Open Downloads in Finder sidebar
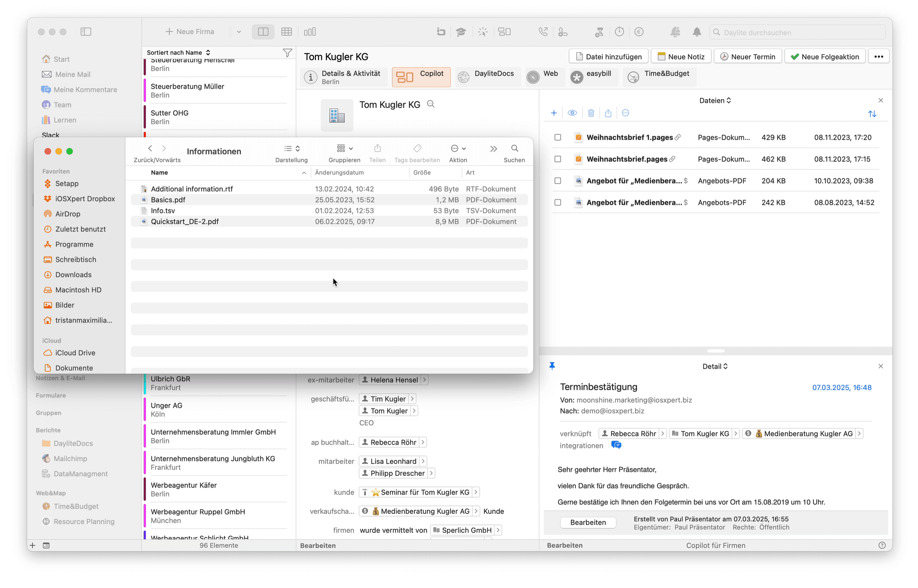 pos(73,274)
